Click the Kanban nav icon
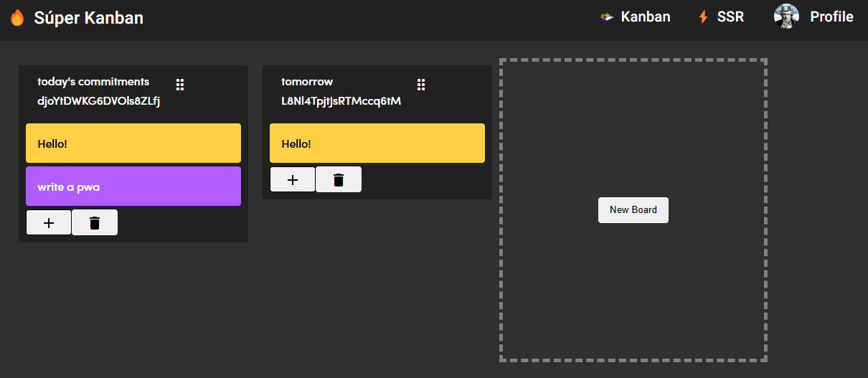Screen dimensions: 868x378 (607, 17)
